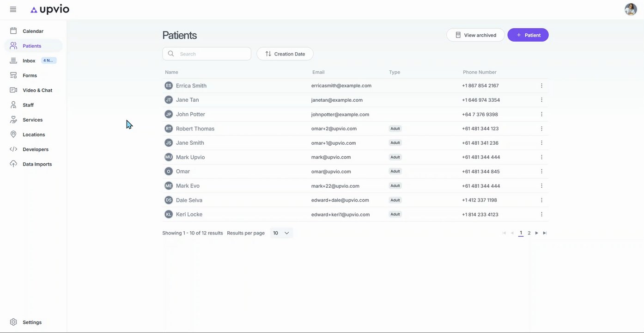Open options menu for Errica Smith

tap(541, 86)
